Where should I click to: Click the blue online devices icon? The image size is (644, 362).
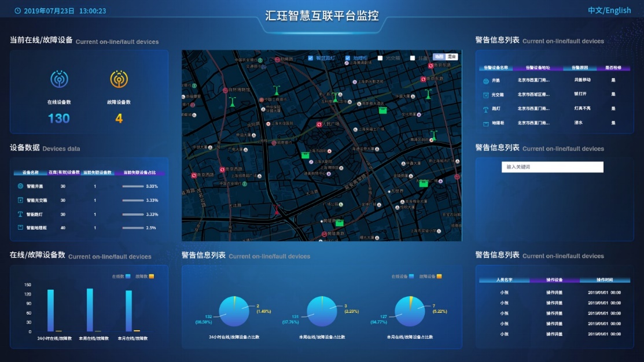coord(58,79)
